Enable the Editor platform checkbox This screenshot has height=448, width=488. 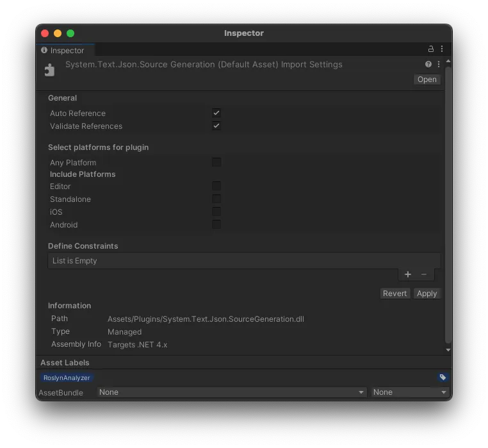pos(216,186)
